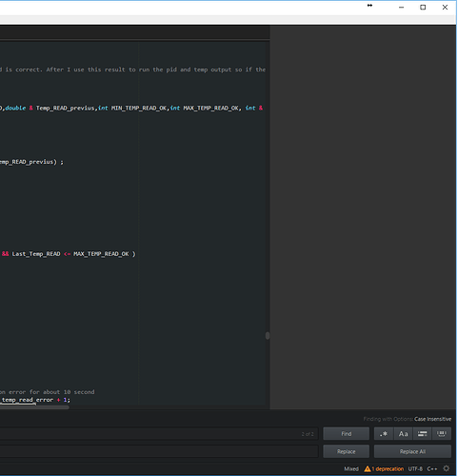The image size is (458, 476).
Task: Click the Find button
Action: coord(347,433)
